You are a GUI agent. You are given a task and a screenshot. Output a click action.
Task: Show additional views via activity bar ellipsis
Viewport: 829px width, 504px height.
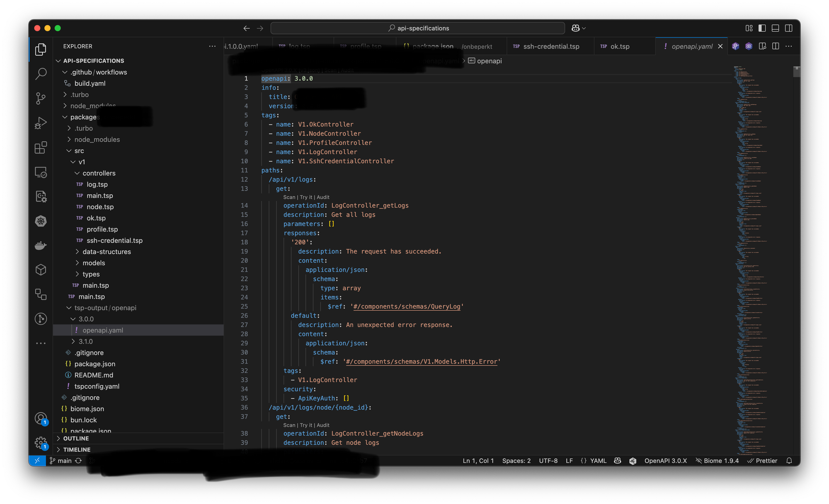click(x=41, y=343)
